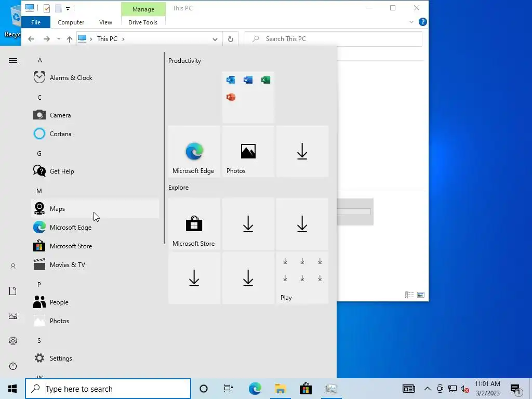Expand address bar history dropdown
This screenshot has width=532, height=399.
[x=215, y=39]
